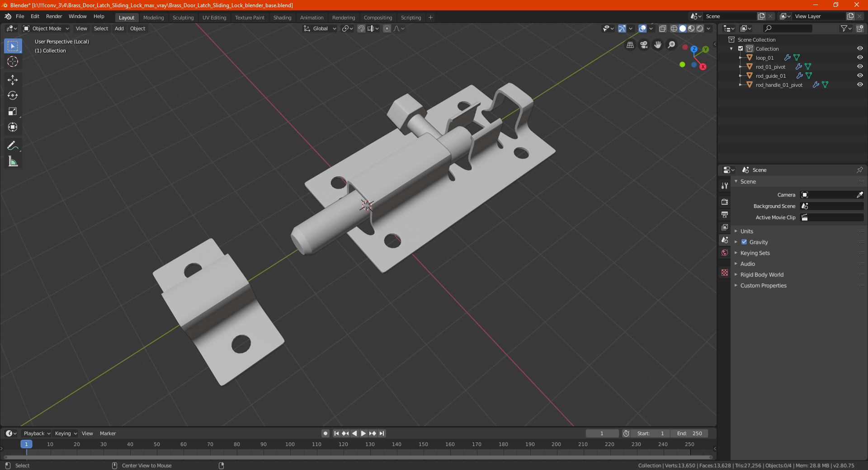This screenshot has height=470, width=868.
Task: Open Global transform orientation dropdown
Action: 320,28
